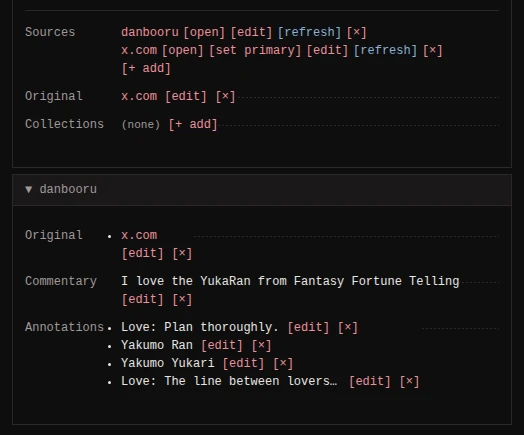Select 'Love: Plan thoroughly.' annotation text
This screenshot has width=524, height=435.
pyautogui.click(x=200, y=327)
